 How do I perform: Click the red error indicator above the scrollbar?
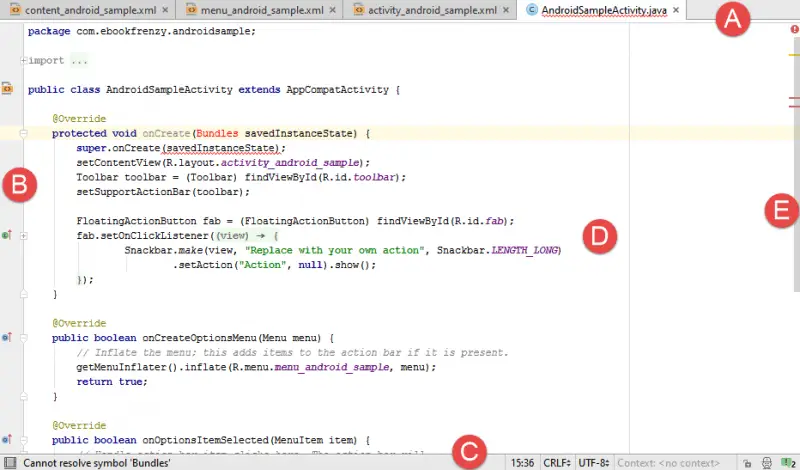tap(793, 30)
